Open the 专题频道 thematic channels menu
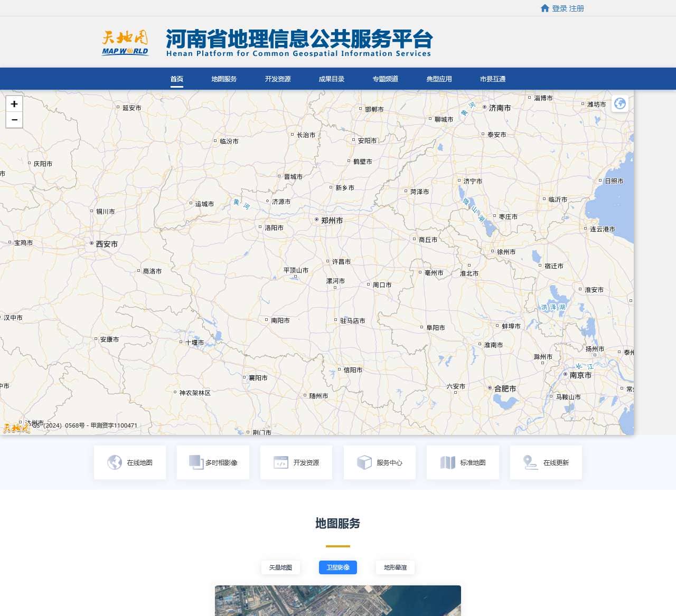 pos(385,79)
